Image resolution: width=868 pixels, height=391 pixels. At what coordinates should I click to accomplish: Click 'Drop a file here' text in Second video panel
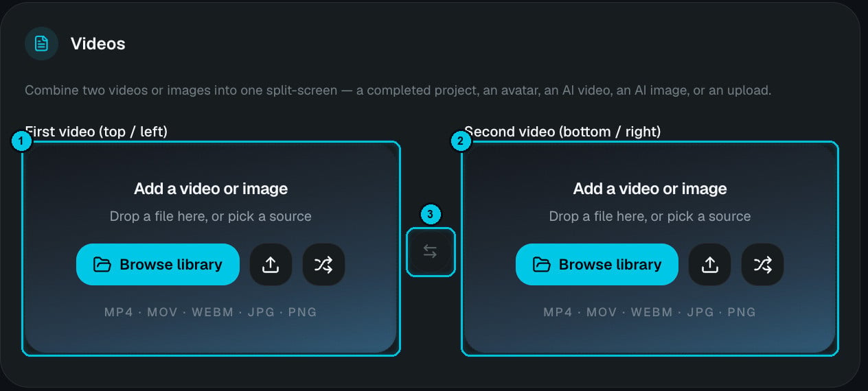650,216
